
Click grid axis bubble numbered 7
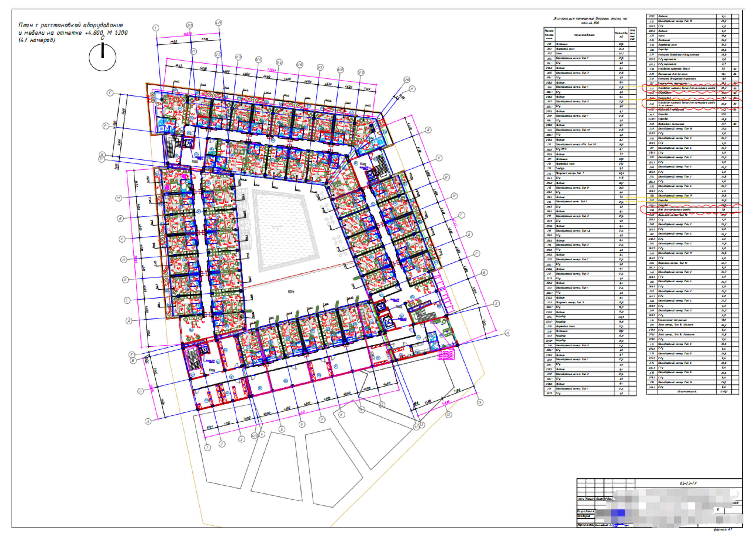tap(322, 420)
